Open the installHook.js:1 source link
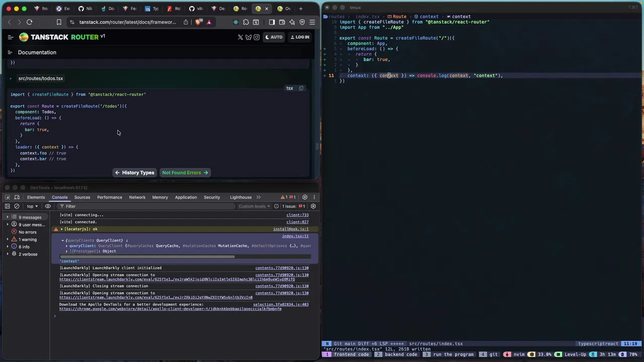Viewport: 644px width, 362px height. (291, 229)
